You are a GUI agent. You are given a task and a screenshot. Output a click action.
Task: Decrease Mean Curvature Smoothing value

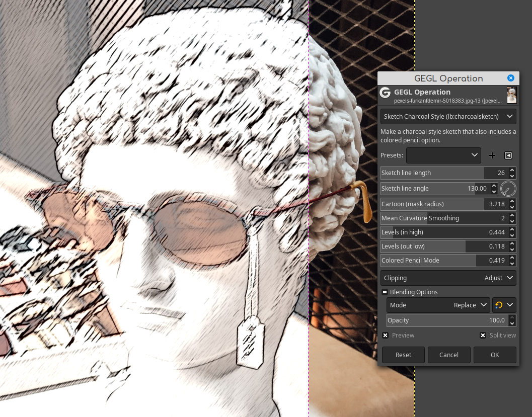coord(512,221)
